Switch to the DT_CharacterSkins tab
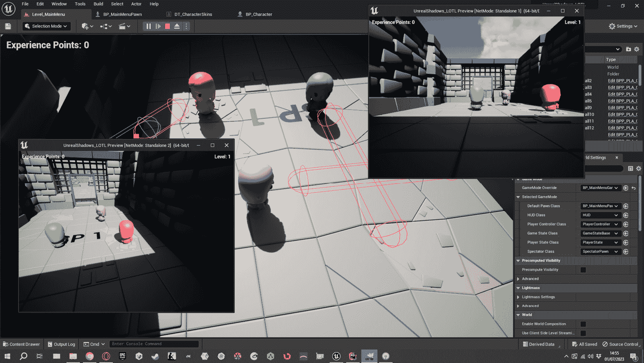The width and height of the screenshot is (644, 363). pyautogui.click(x=193, y=14)
